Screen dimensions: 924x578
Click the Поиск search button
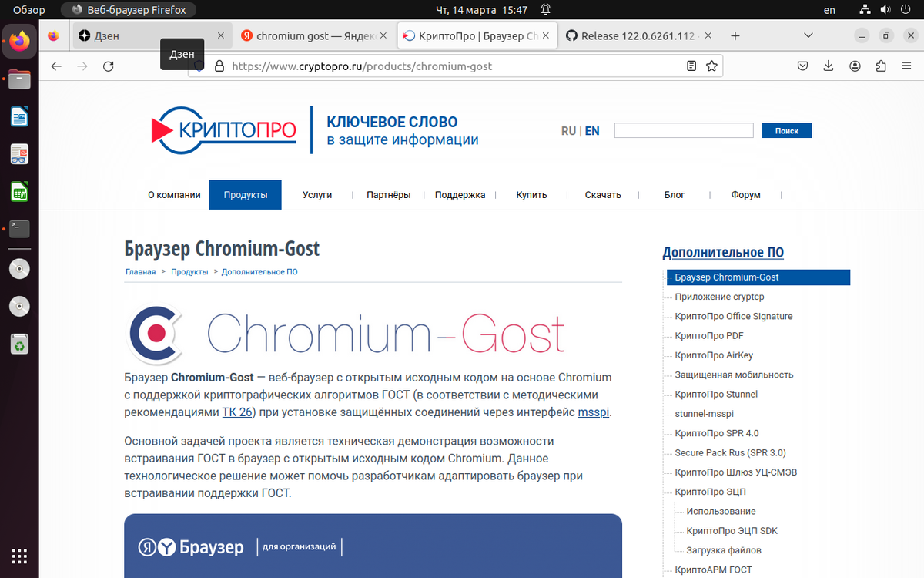(787, 131)
